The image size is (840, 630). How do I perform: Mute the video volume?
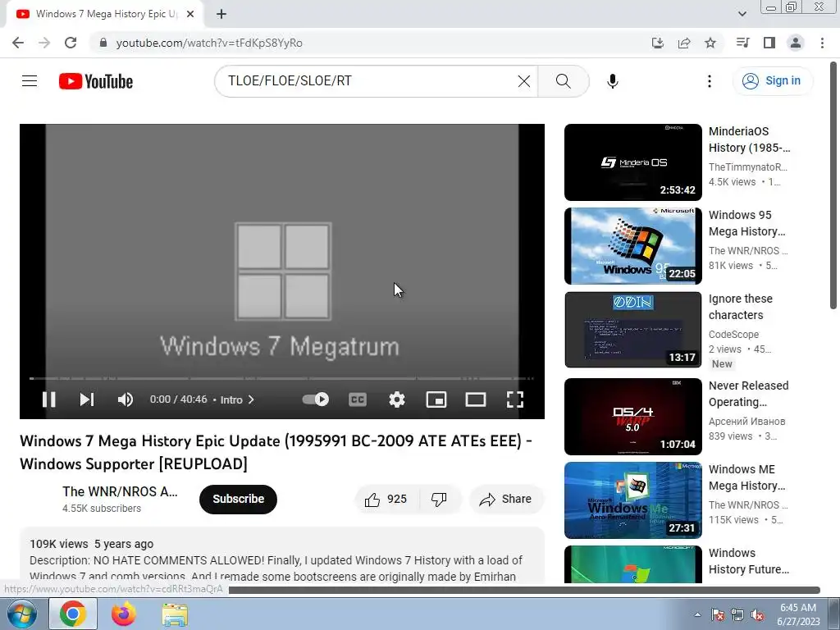(125, 399)
